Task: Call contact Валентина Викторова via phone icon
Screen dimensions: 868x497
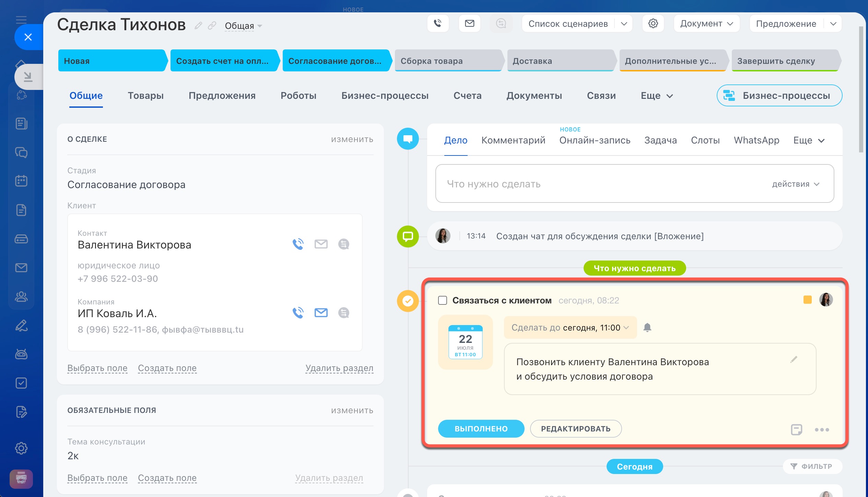Action: pyautogui.click(x=298, y=244)
